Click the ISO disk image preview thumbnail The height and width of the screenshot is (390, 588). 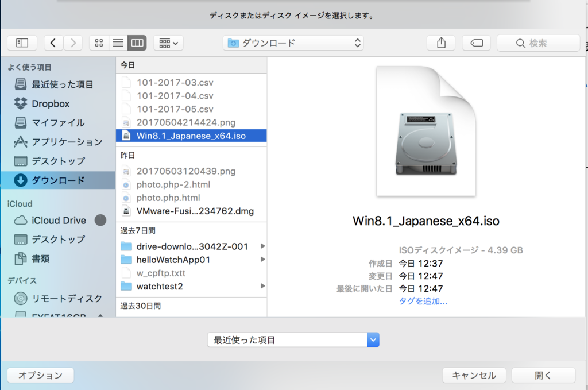[x=427, y=132]
